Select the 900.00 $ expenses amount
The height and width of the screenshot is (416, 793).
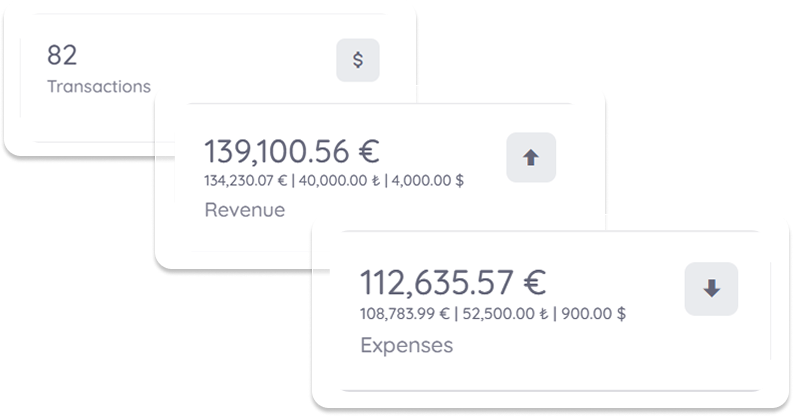click(592, 314)
